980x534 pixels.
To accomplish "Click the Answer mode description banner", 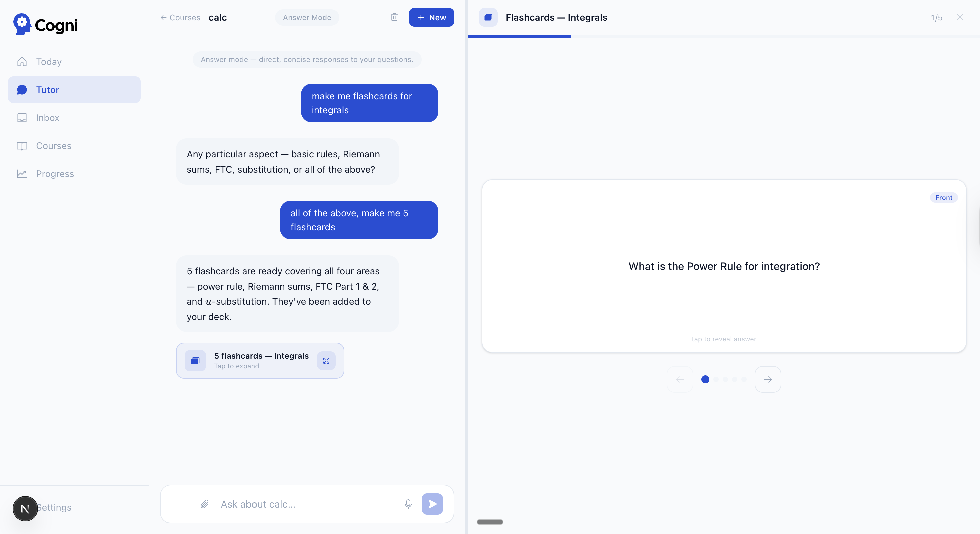I will (x=307, y=59).
